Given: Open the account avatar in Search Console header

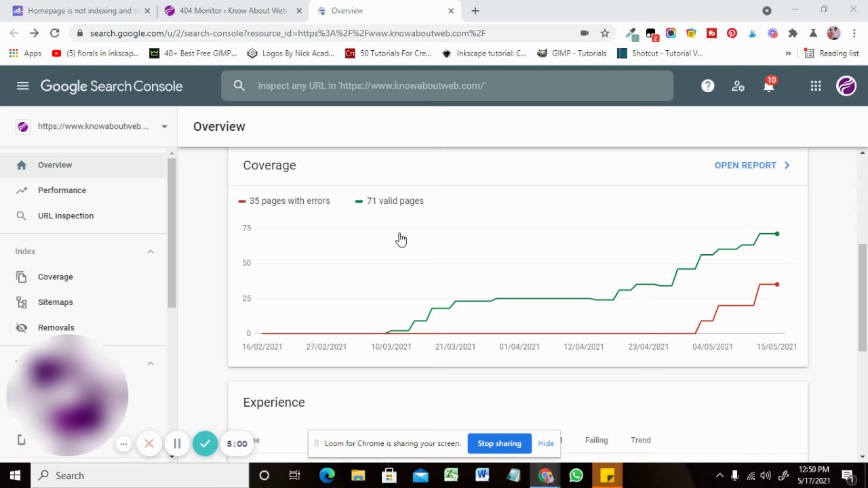Looking at the screenshot, I should point(846,86).
